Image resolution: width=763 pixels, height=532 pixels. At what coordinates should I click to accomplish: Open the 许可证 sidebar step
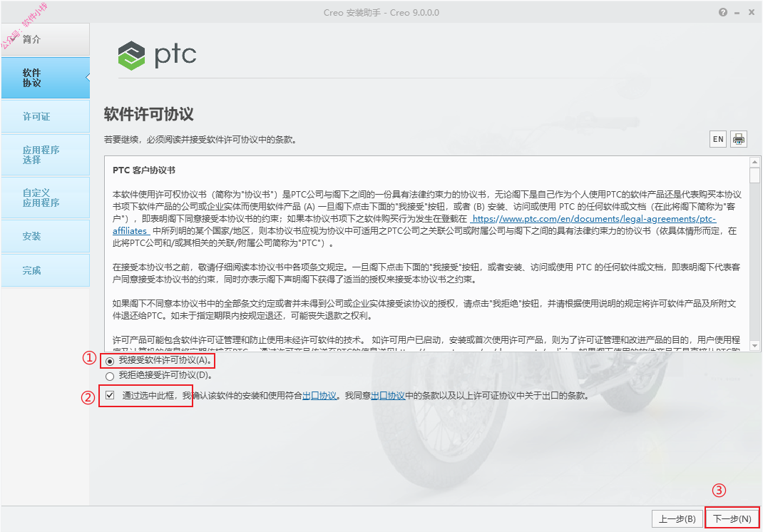(x=45, y=116)
